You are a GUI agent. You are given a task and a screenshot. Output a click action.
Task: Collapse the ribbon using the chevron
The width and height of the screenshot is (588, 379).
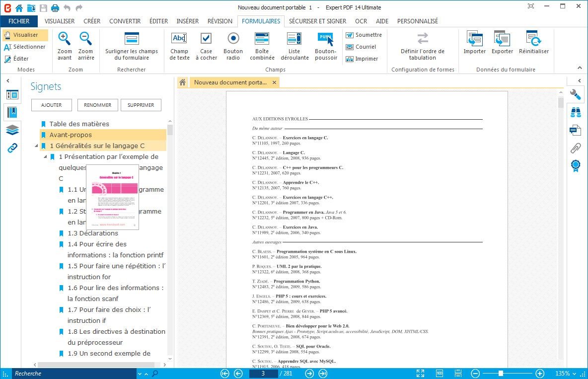579,68
